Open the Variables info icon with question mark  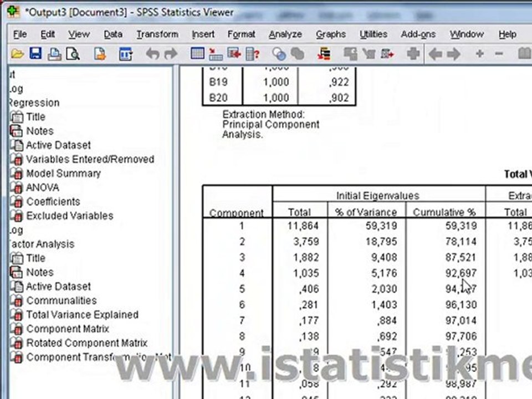(x=253, y=54)
